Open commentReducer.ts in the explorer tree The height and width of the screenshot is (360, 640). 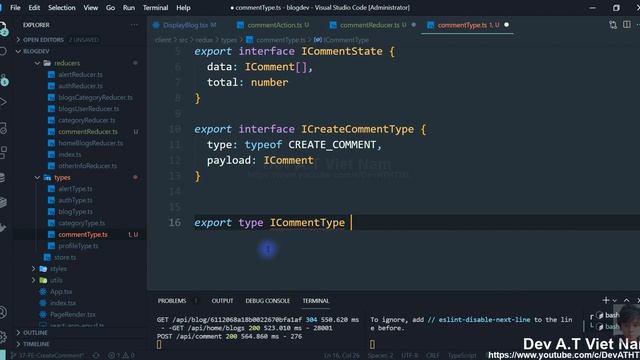(x=88, y=132)
